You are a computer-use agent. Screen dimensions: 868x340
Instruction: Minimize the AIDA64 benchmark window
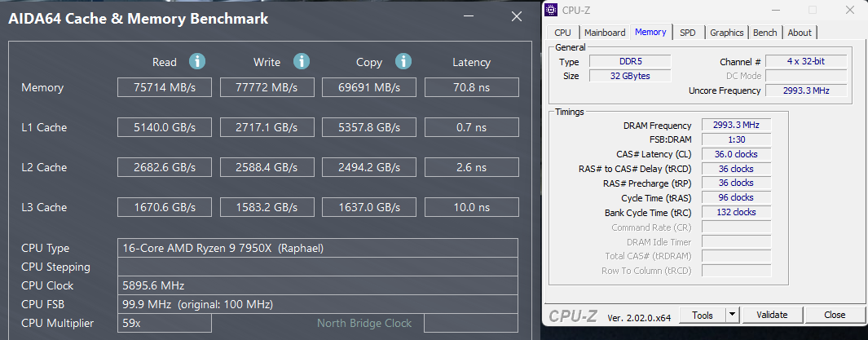click(467, 16)
